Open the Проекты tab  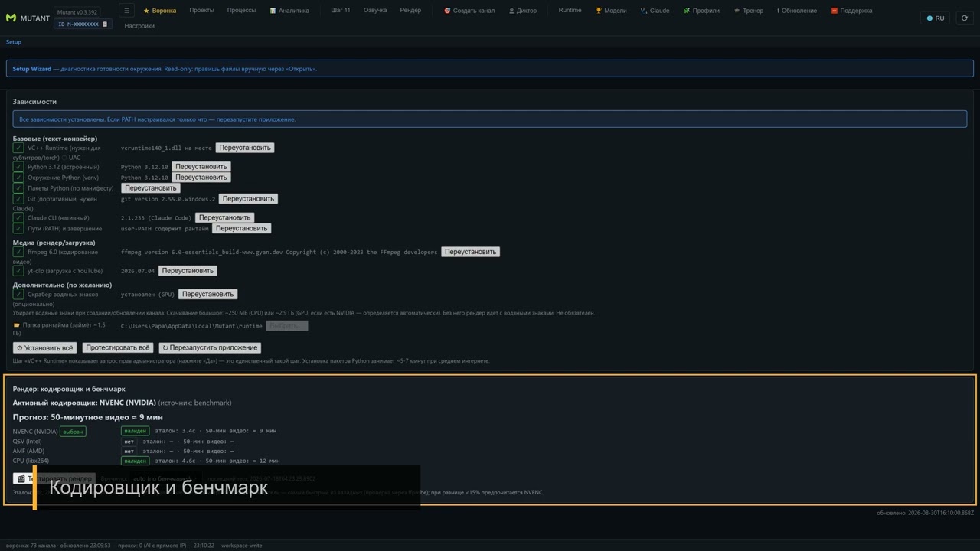[201, 11]
